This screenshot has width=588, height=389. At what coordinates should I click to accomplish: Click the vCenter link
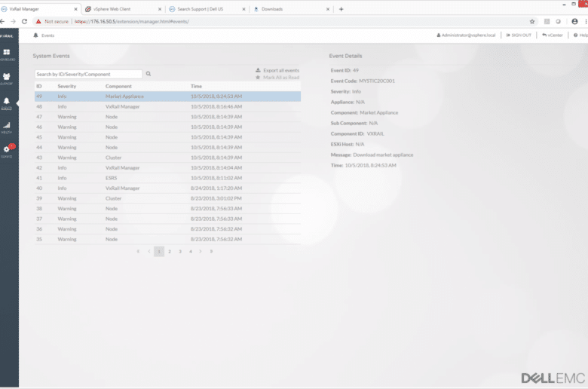pyautogui.click(x=553, y=35)
